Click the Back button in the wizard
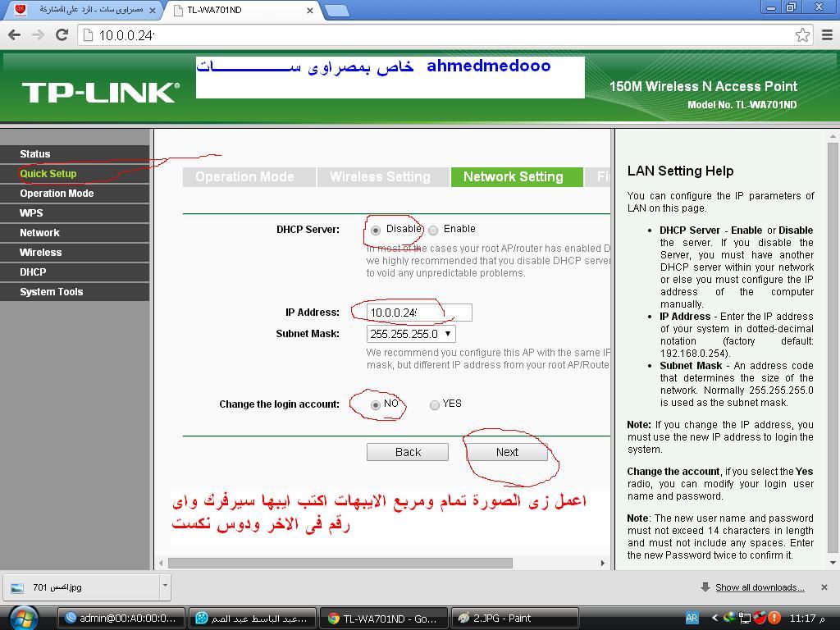This screenshot has height=630, width=840. tap(408, 452)
